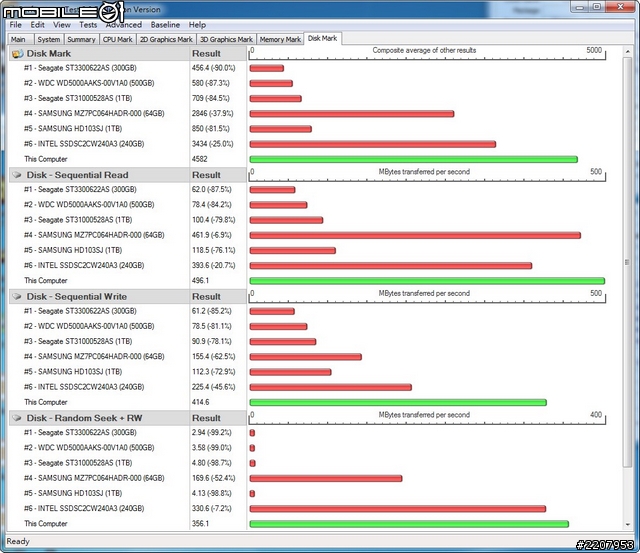The height and width of the screenshot is (553, 640).
Task: Select Disk Mark row #1 Seagate ST3300622AS
Action: 80,68
